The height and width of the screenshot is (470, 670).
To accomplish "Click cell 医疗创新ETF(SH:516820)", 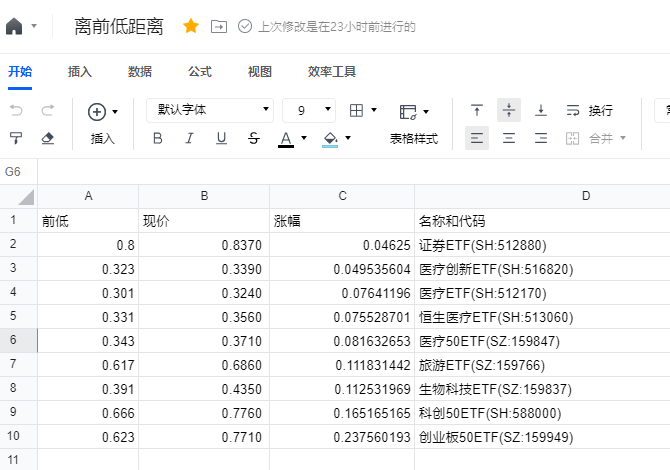I will [543, 269].
